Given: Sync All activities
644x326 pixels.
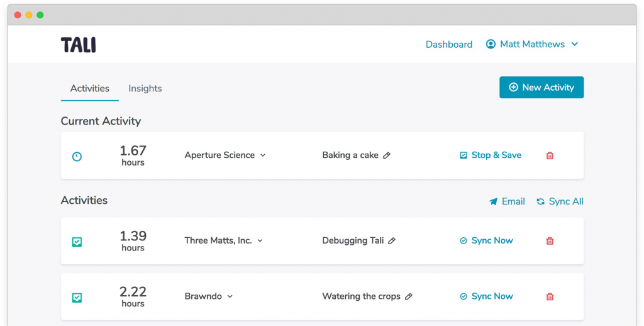Looking at the screenshot, I should pyautogui.click(x=560, y=201).
